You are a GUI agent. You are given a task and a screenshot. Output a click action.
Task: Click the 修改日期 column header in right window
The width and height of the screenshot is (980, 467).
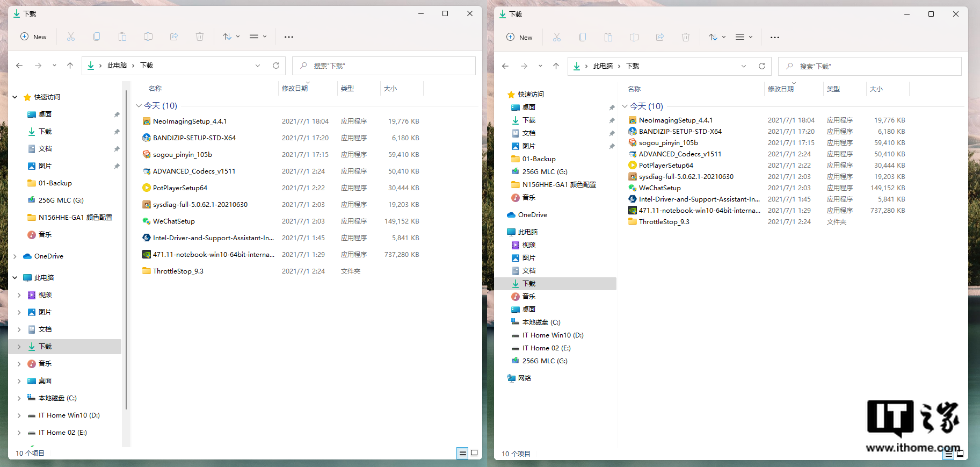(x=781, y=89)
